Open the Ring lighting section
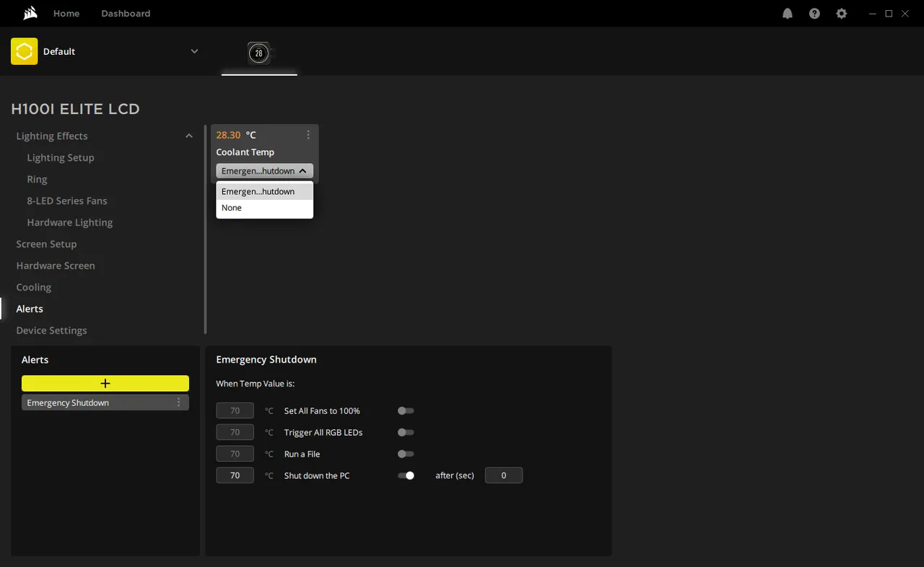 37,179
